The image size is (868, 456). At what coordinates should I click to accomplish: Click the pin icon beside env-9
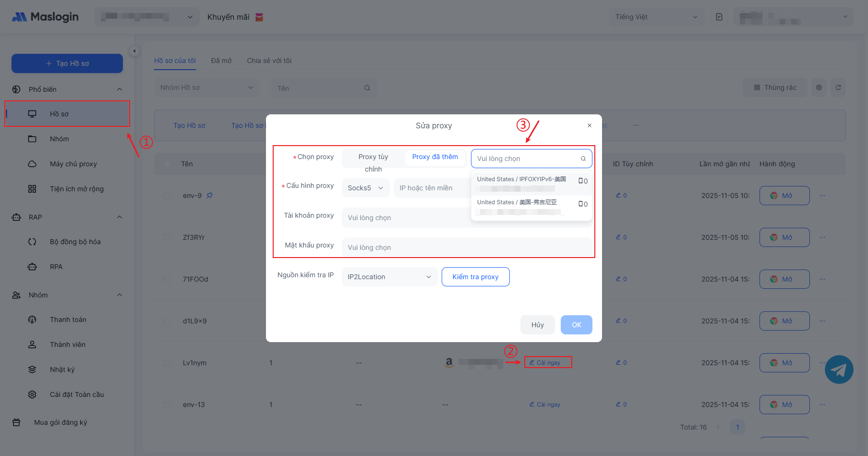point(210,196)
